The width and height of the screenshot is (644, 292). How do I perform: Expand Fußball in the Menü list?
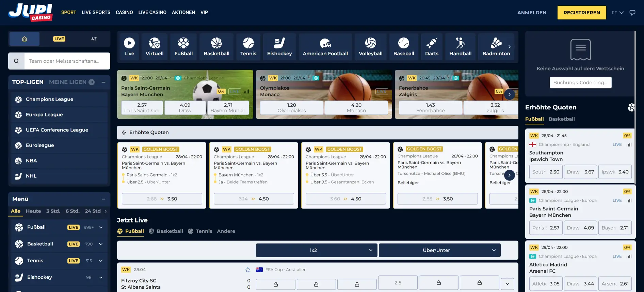pyautogui.click(x=101, y=227)
